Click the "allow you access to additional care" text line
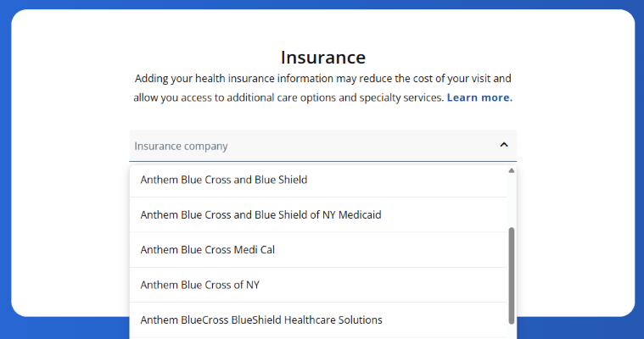The image size is (644, 339). pos(288,97)
